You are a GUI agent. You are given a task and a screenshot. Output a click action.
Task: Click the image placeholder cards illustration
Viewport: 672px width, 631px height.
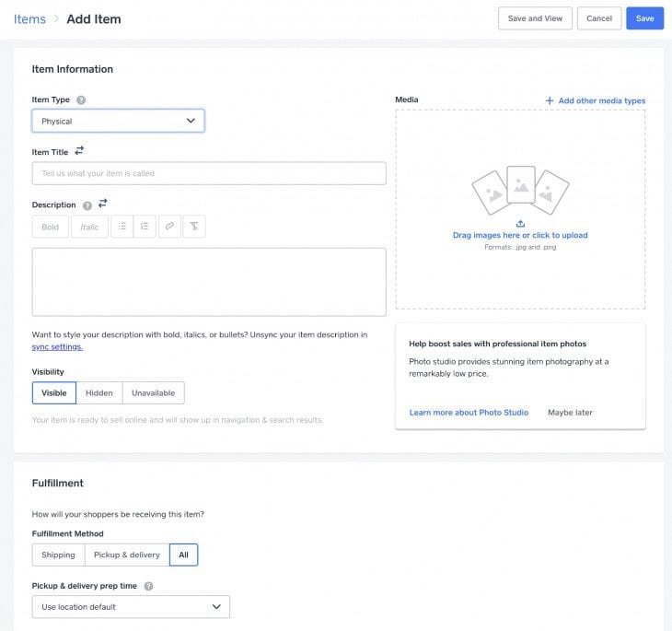pos(520,191)
